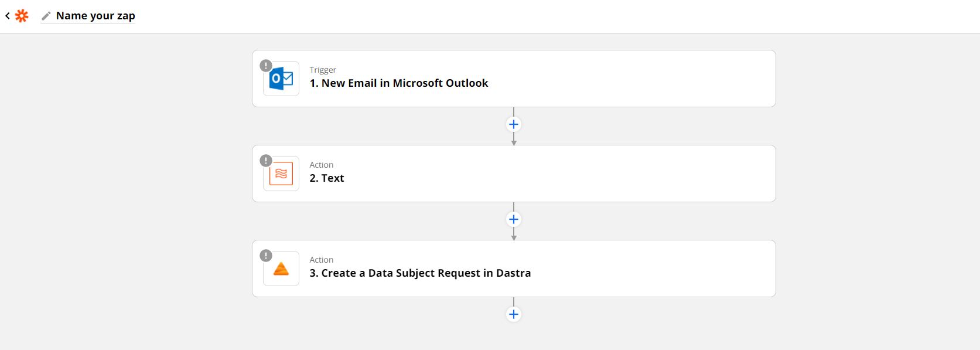980x350 pixels.
Task: Click the pencil edit icon
Action: [46, 16]
